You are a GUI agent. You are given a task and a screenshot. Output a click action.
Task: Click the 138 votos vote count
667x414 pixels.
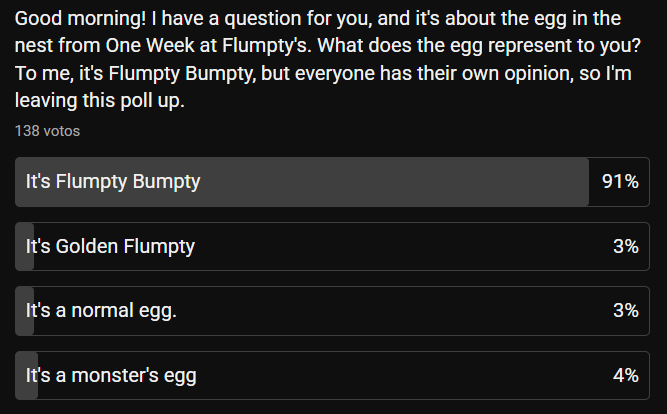point(47,131)
